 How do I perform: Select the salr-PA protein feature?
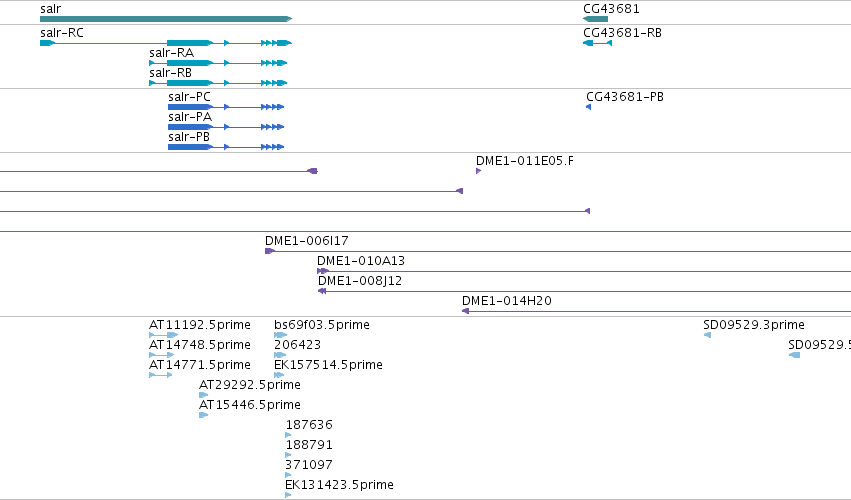tap(226, 127)
